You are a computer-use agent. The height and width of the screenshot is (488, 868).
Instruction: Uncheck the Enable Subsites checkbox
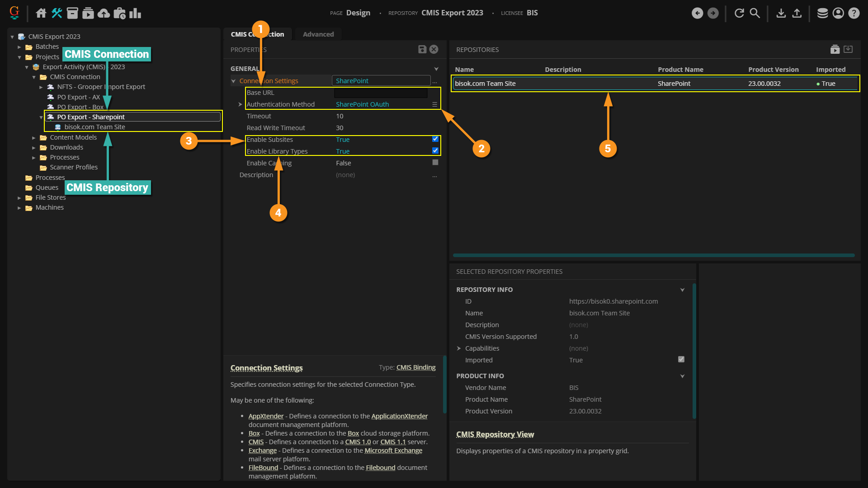click(435, 139)
